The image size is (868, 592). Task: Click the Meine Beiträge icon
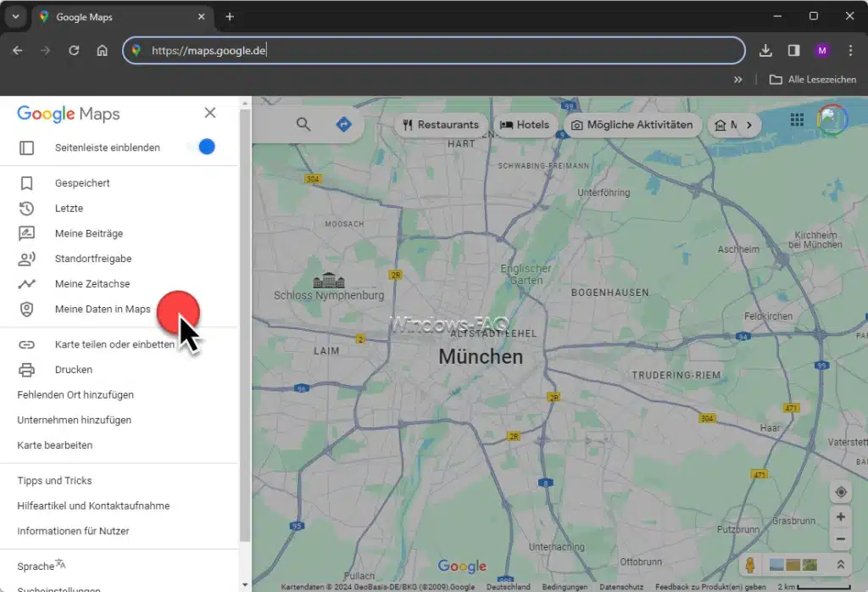click(x=26, y=234)
